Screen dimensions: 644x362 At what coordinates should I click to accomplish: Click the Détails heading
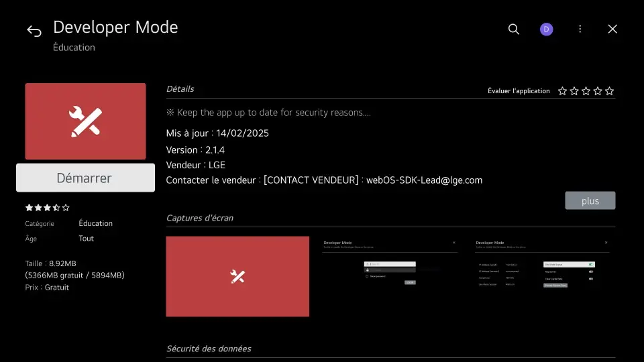(x=180, y=88)
